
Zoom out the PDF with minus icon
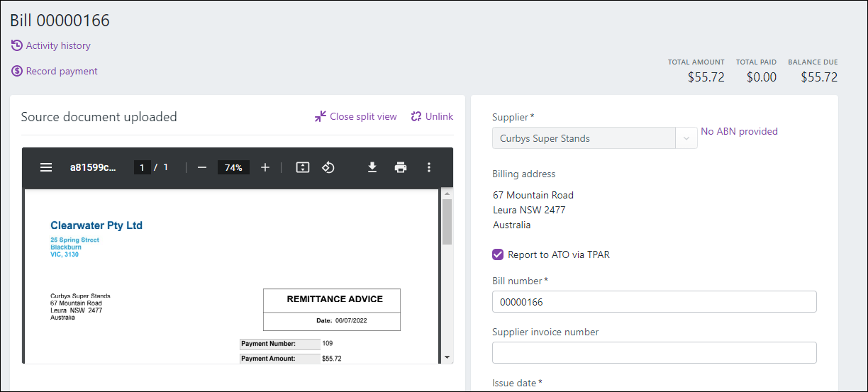pyautogui.click(x=202, y=167)
